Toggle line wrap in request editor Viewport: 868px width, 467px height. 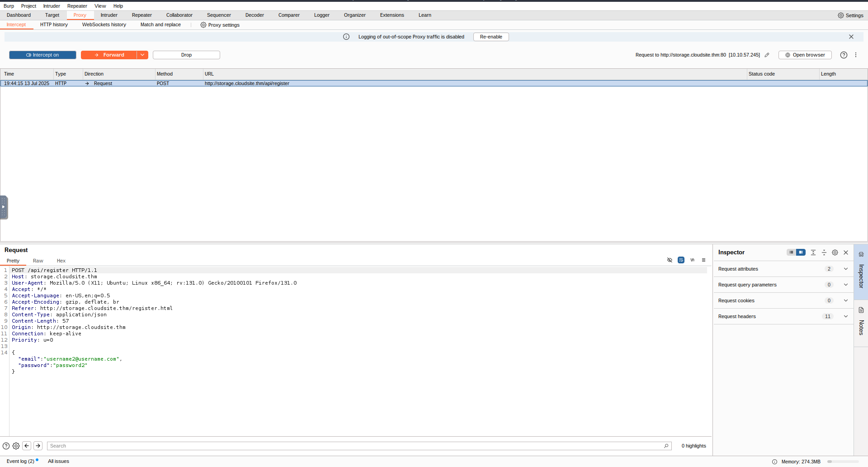click(681, 260)
